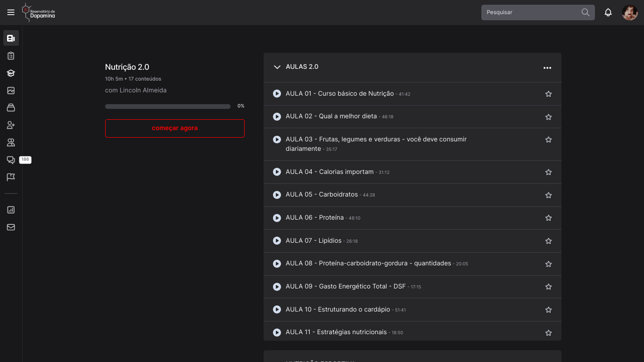Click the add user sidebar icon

tap(11, 125)
